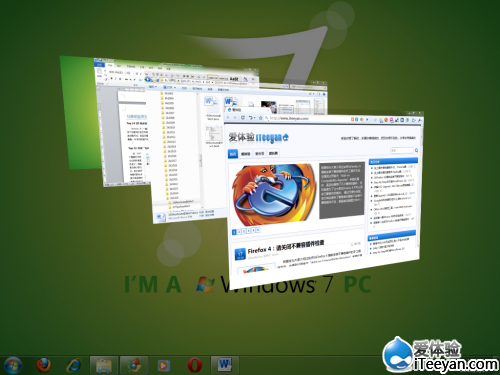Select slide number 1 in banner pager

pos(234,232)
